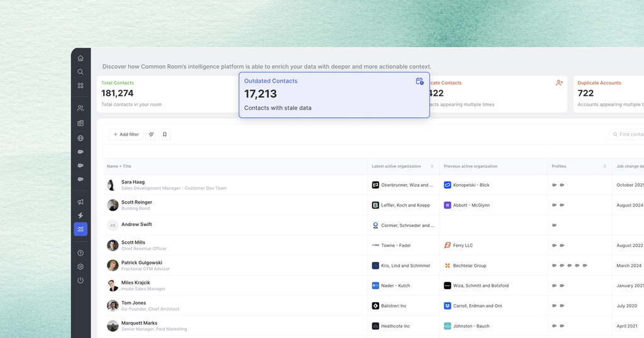Image resolution: width=644 pixels, height=338 pixels.
Task: Click the Find contacts search field
Action: tap(626, 134)
